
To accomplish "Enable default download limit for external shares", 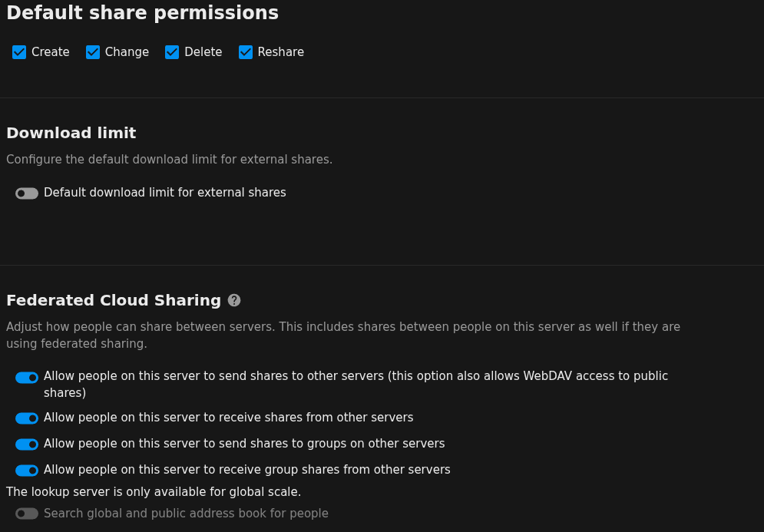I will coord(27,193).
